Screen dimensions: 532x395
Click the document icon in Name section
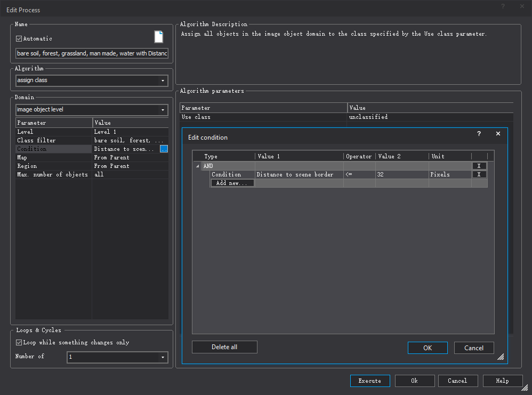click(158, 37)
